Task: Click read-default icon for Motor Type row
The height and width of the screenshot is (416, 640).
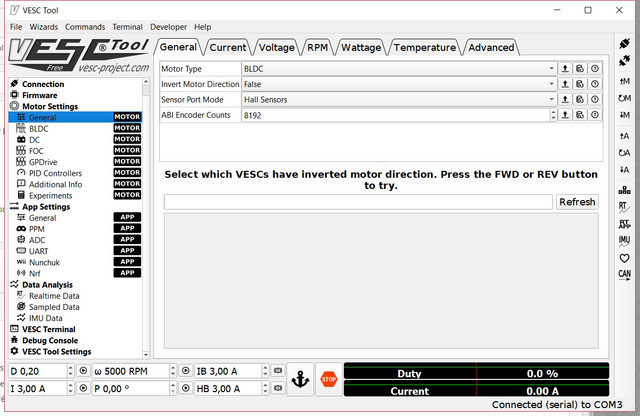Action: [x=580, y=69]
